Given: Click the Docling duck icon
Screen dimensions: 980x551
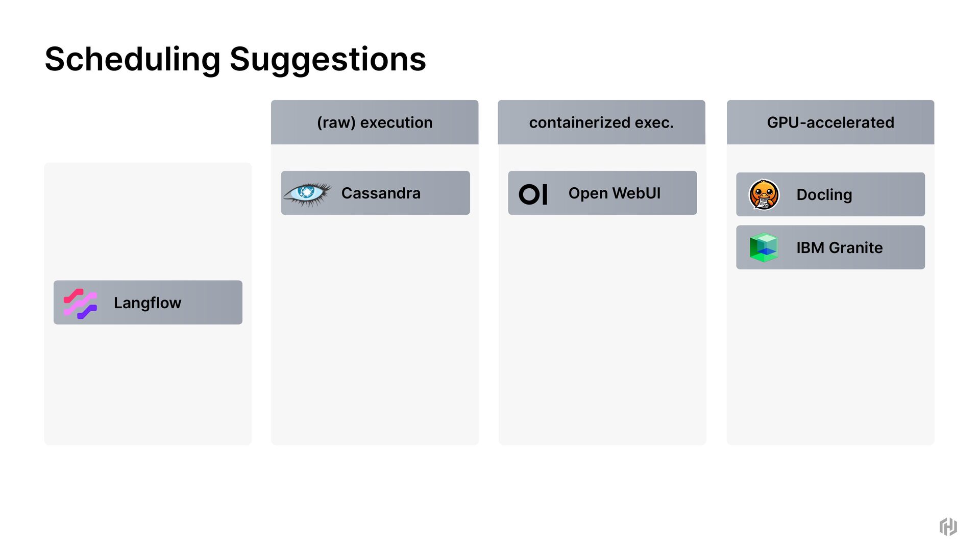Looking at the screenshot, I should 764,194.
